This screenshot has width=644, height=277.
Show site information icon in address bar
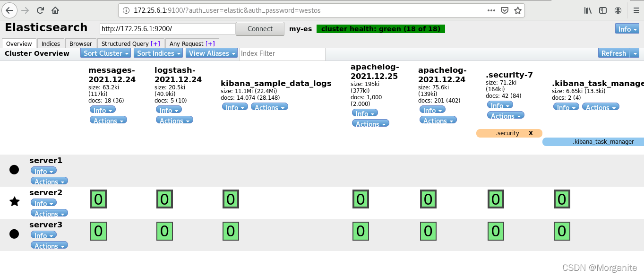126,10
